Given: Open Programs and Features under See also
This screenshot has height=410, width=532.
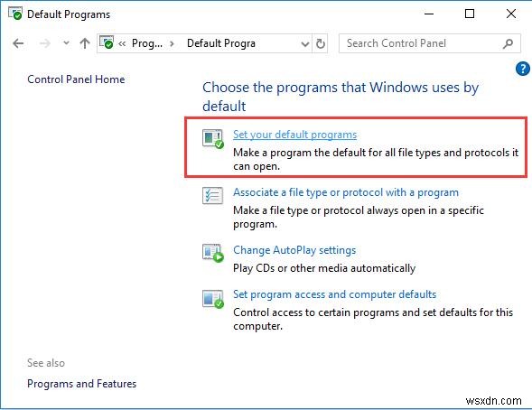Looking at the screenshot, I should pyautogui.click(x=82, y=384).
